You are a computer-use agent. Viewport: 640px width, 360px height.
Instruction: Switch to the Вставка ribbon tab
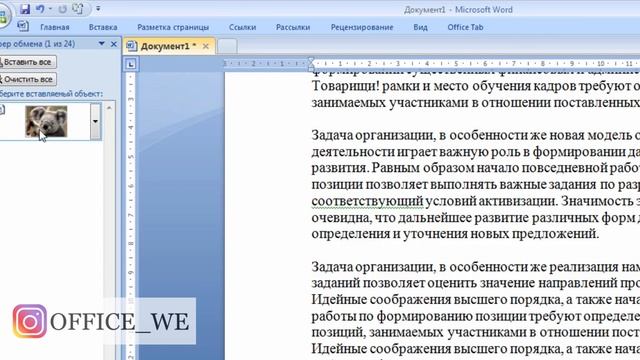103,27
